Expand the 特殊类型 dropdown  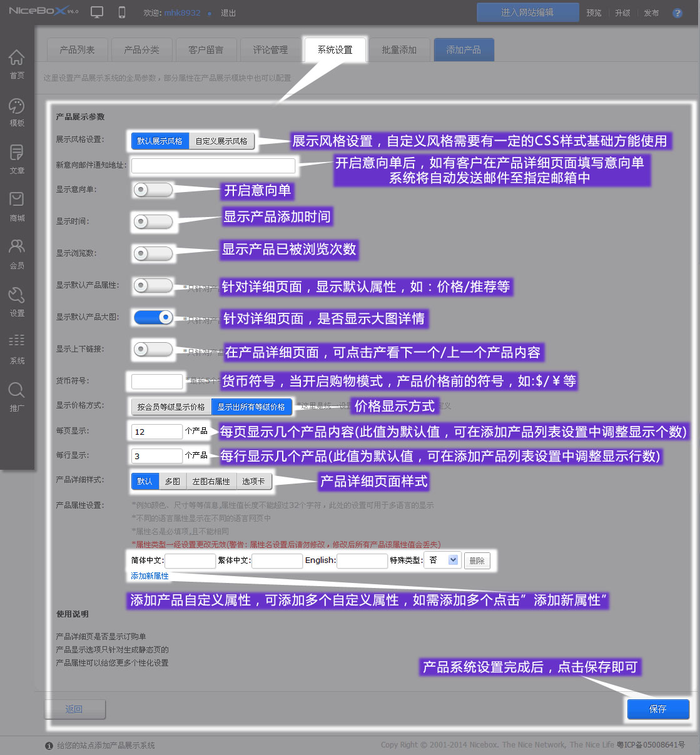point(453,560)
